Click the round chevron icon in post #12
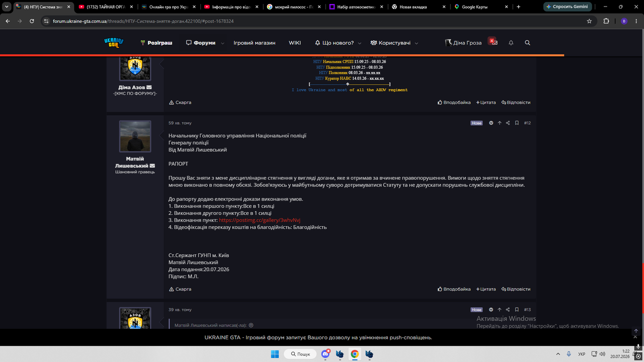Viewport: 644px width, 362px height. click(x=491, y=123)
